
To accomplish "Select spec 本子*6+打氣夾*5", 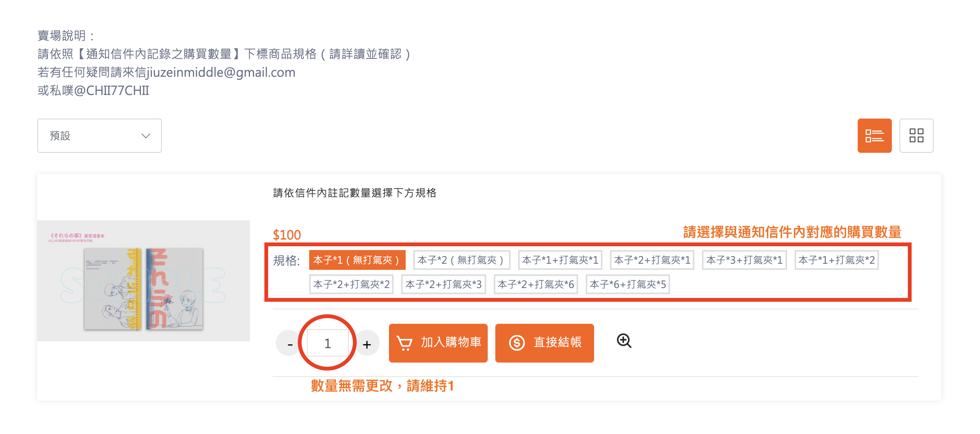I will pyautogui.click(x=628, y=284).
